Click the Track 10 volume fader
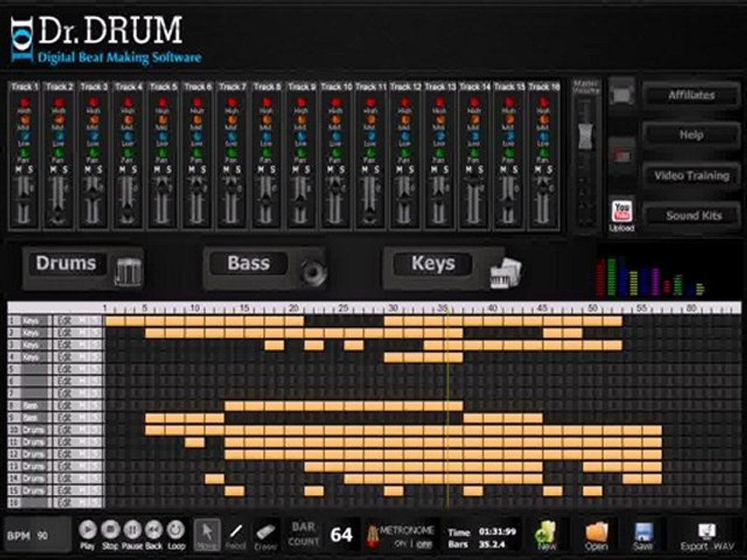Screen dimensions: 747x560 pos(335,187)
